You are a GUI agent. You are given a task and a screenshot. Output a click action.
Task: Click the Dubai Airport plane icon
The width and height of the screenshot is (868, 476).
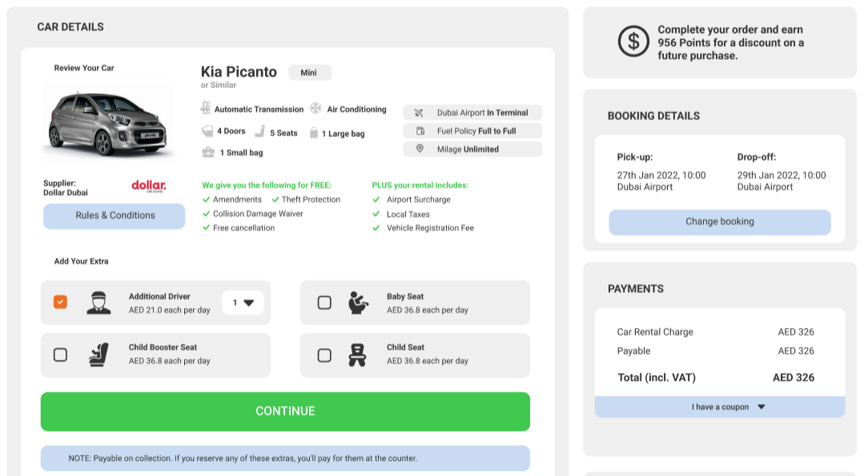(x=419, y=113)
